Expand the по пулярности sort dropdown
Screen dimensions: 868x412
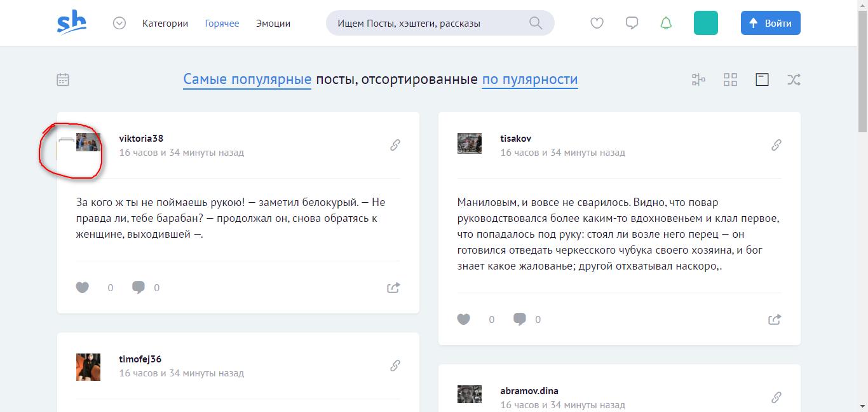click(529, 79)
